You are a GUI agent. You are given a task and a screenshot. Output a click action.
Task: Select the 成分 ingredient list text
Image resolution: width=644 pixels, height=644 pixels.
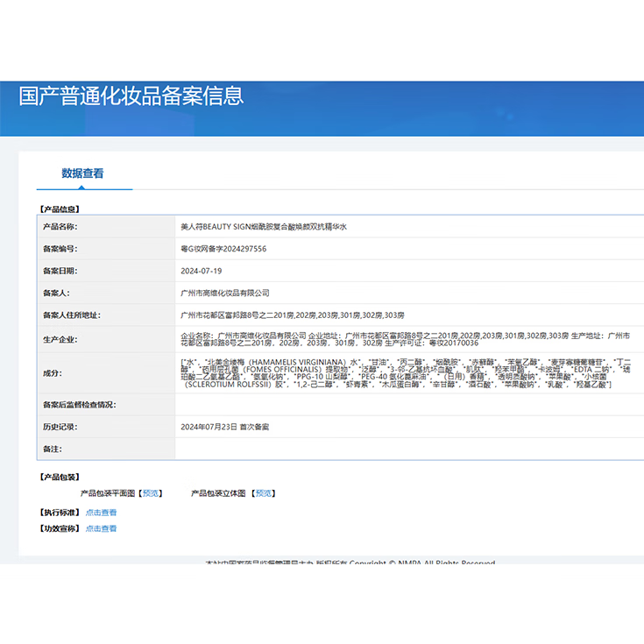(x=406, y=373)
